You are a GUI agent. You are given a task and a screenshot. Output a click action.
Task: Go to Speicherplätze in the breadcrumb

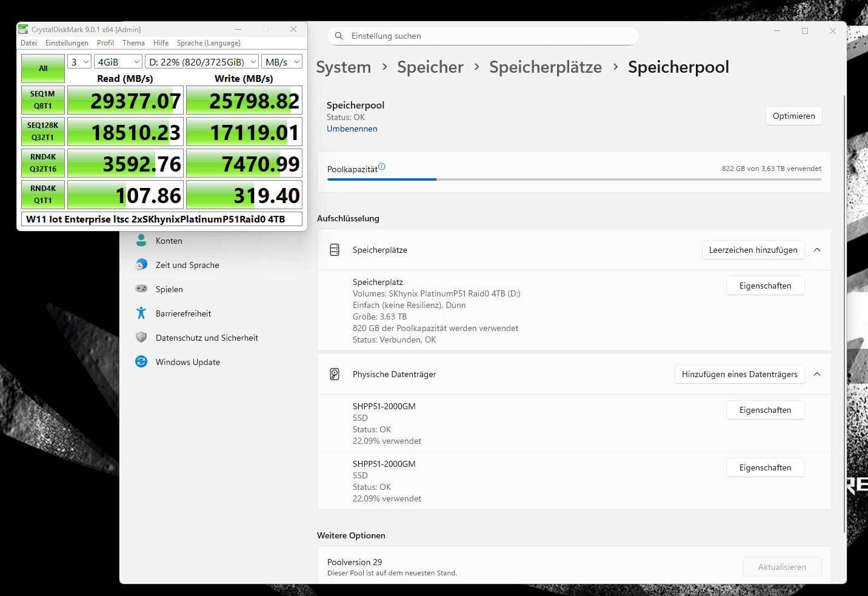coord(546,67)
